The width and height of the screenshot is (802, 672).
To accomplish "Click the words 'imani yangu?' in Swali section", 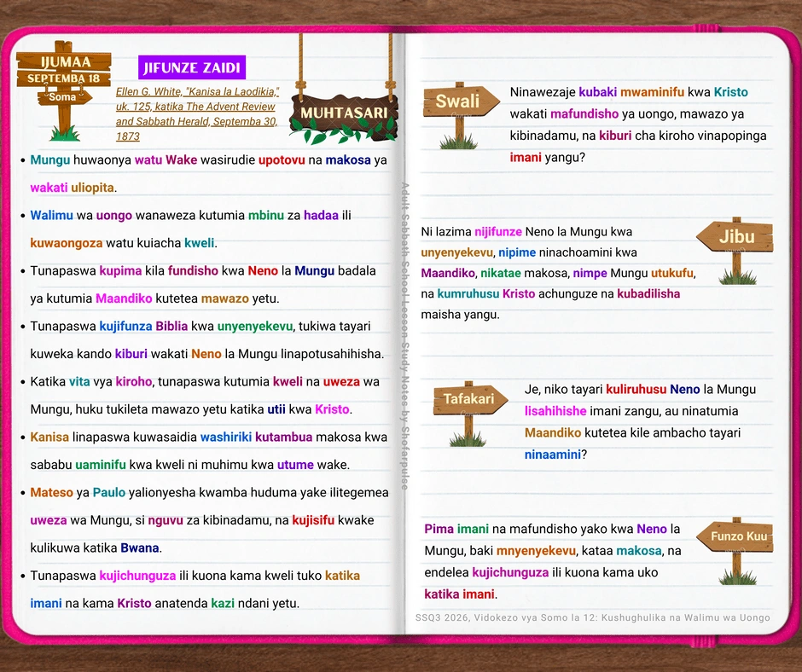I will click(547, 158).
